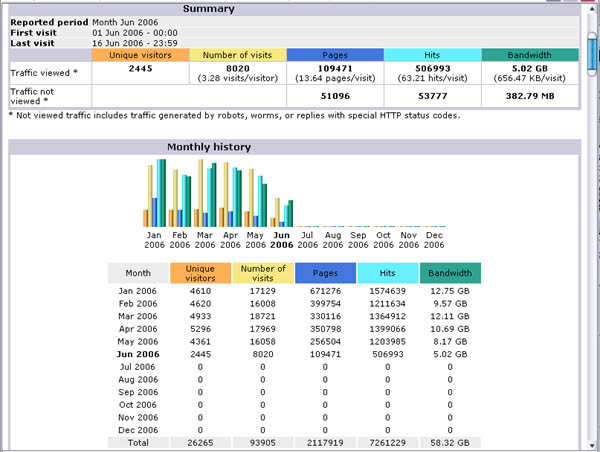Click the Month column header in history table
Screen dimensions: 600x452
point(138,273)
